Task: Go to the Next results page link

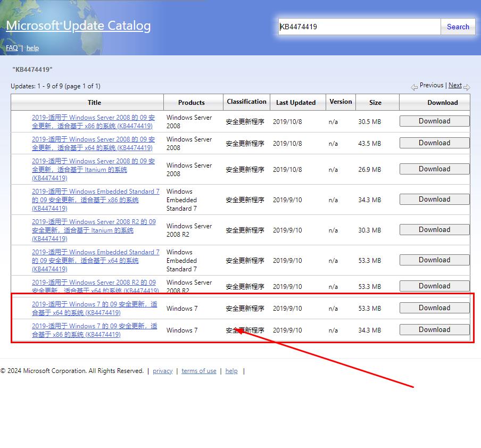Action: 455,85
